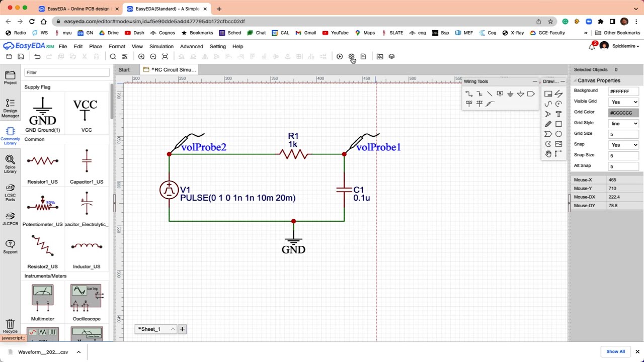Select the Image insert tool in Drawing Tools

(x=558, y=144)
